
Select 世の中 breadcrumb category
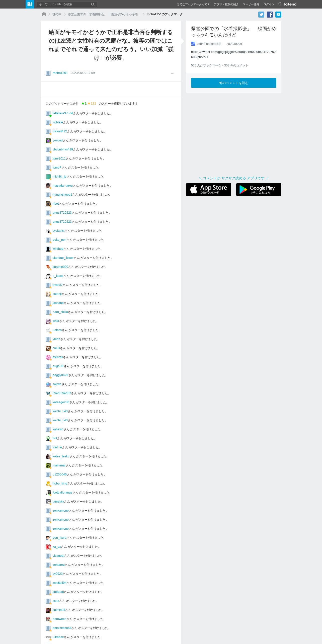[x=57, y=14]
